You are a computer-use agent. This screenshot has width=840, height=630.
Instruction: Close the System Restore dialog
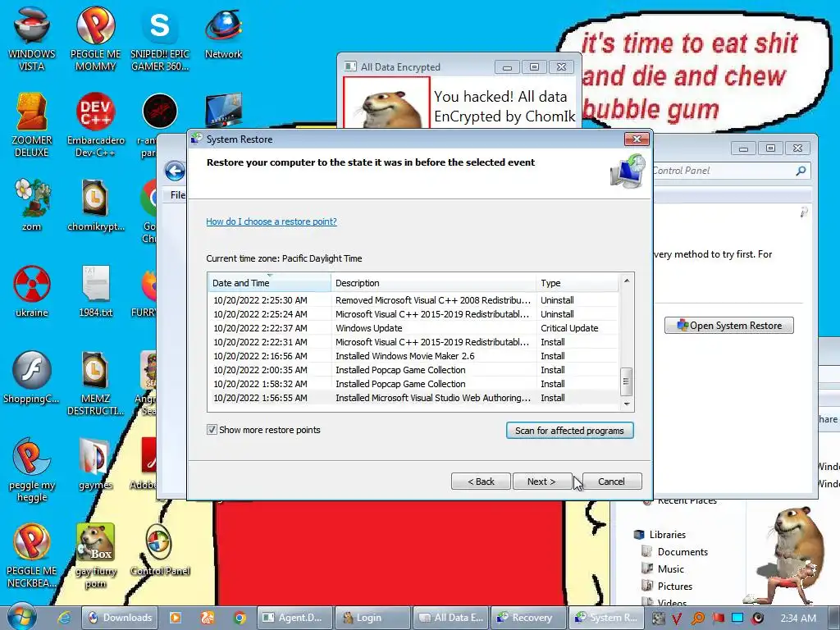coord(637,139)
